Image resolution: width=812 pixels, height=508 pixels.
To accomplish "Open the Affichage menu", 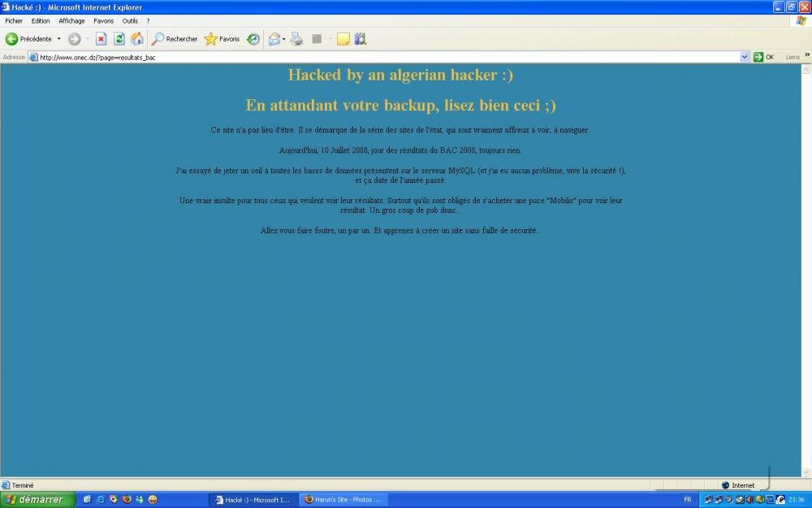I will click(71, 21).
